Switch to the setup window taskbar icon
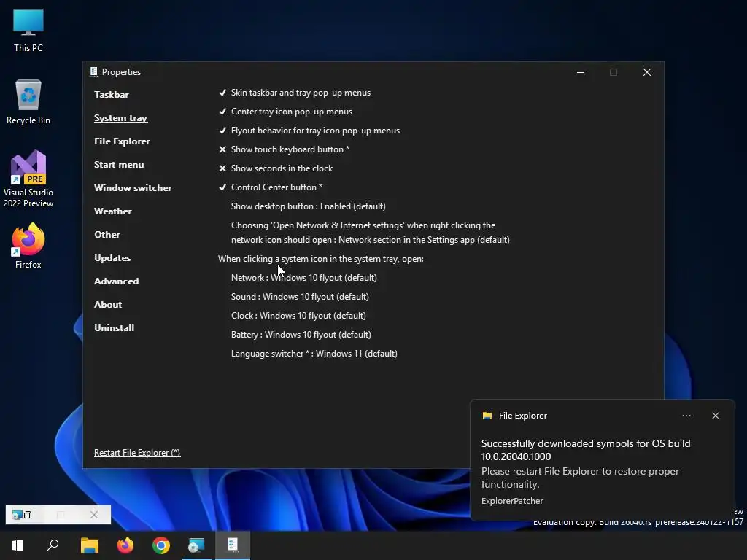747x560 pixels. click(x=196, y=545)
